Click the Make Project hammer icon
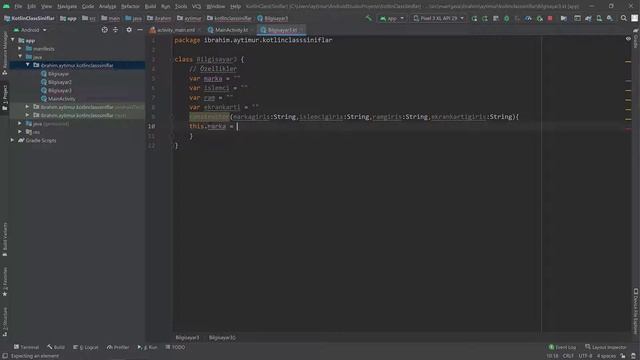 pos(369,18)
